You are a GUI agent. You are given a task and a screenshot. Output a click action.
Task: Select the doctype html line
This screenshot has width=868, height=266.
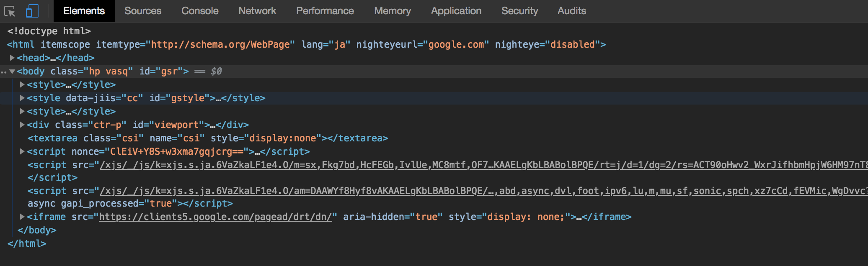[x=49, y=31]
